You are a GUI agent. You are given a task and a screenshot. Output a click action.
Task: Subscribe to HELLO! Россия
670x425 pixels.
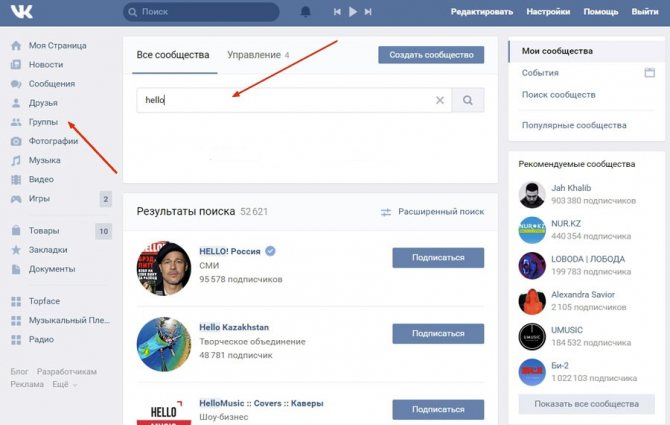tap(438, 258)
